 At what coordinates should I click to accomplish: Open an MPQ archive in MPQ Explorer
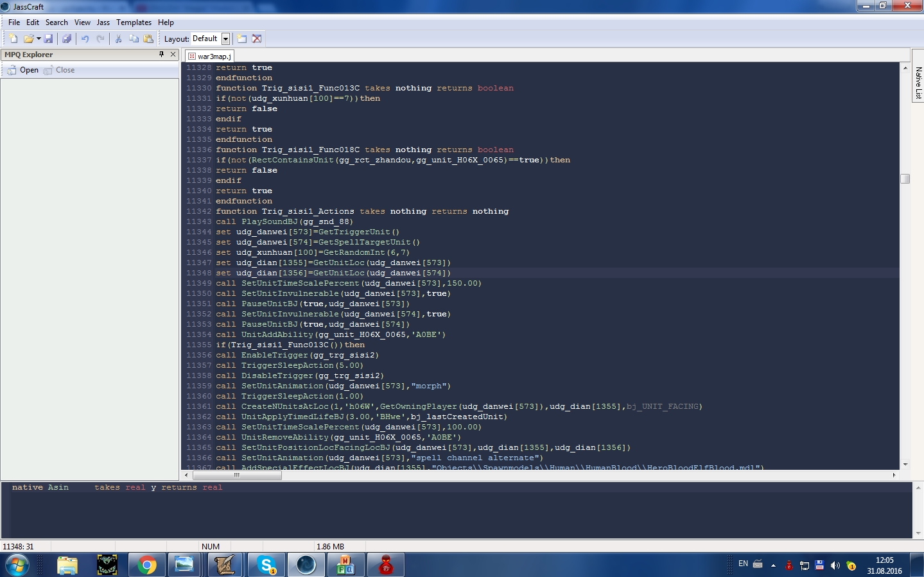click(x=22, y=70)
